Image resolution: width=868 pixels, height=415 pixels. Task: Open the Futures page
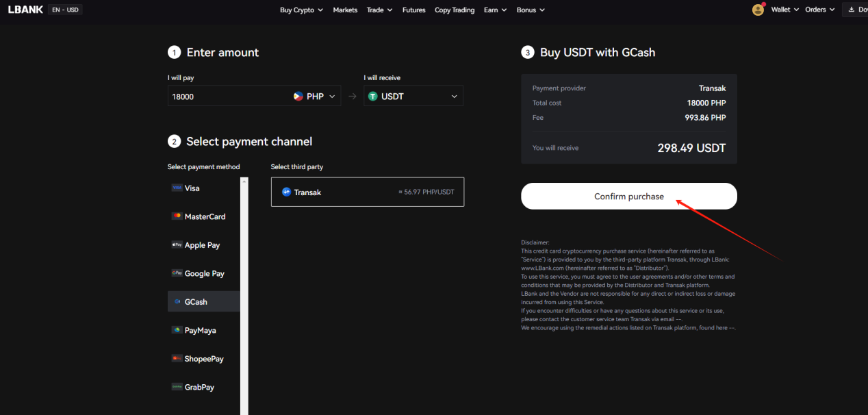click(413, 10)
